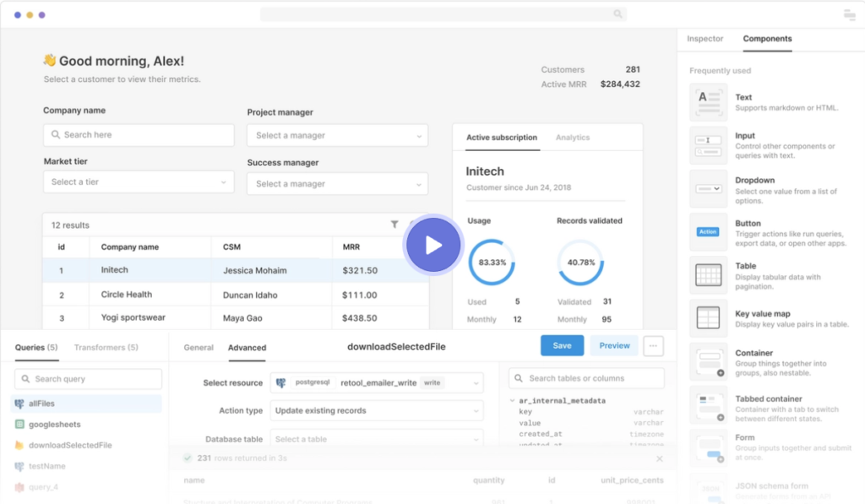Switch to the Components tab

(x=767, y=39)
